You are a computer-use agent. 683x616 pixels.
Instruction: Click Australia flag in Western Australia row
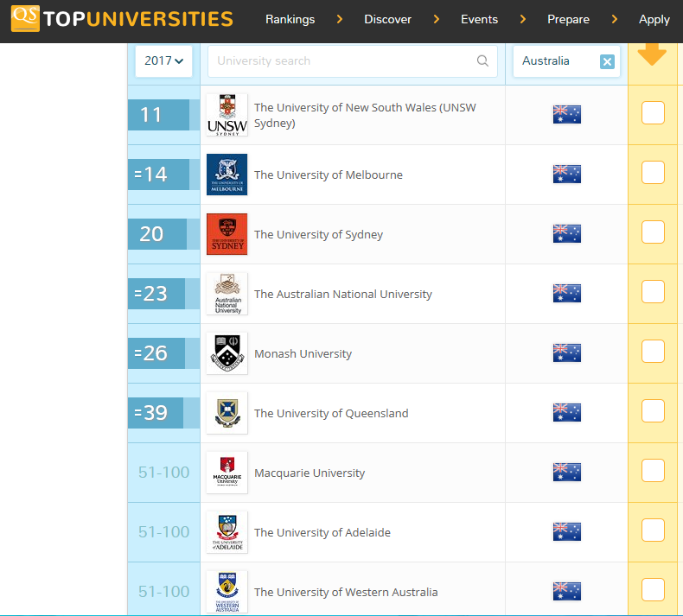[x=566, y=592]
